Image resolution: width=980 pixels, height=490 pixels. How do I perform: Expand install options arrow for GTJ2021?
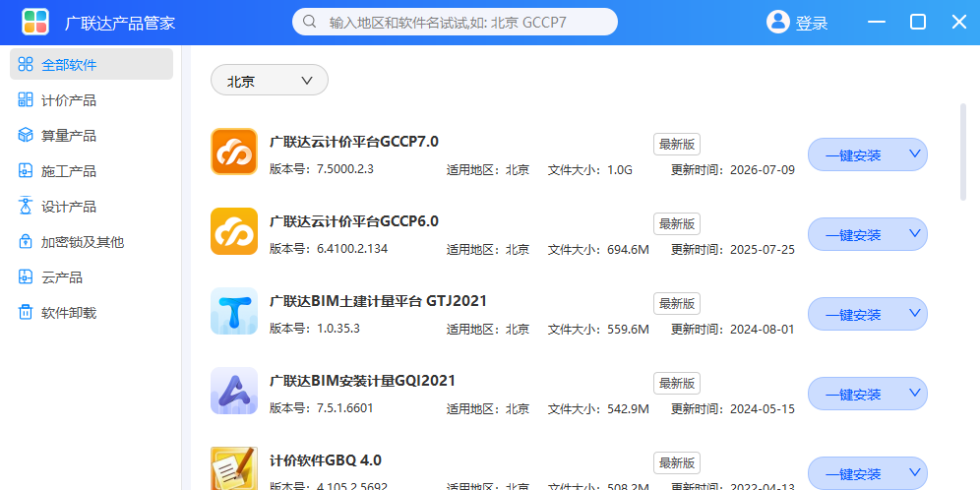914,313
